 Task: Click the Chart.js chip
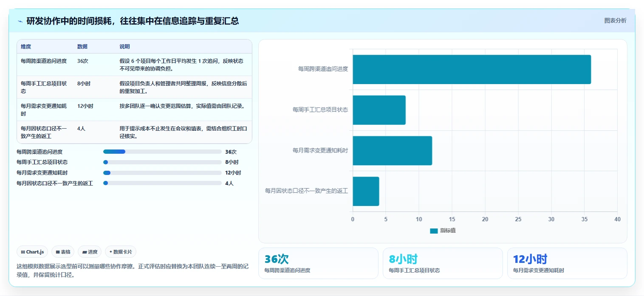[33, 252]
